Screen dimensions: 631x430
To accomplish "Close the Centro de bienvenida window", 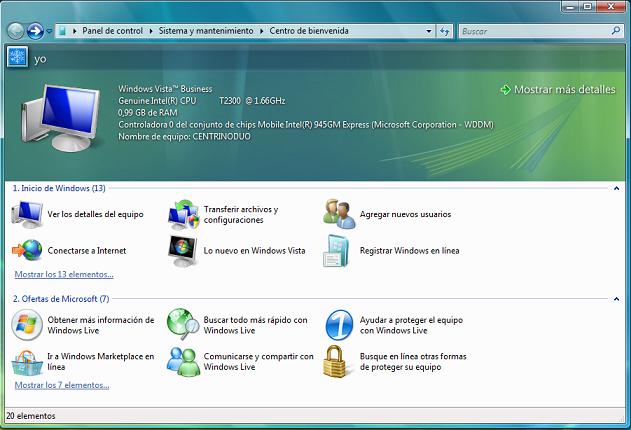I will (x=611, y=6).
